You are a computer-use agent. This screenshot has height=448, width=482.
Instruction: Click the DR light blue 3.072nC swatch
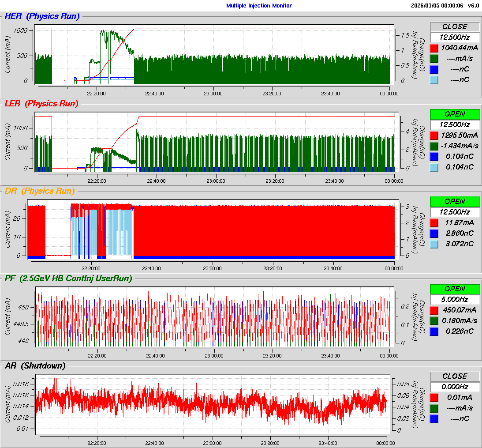click(x=434, y=244)
